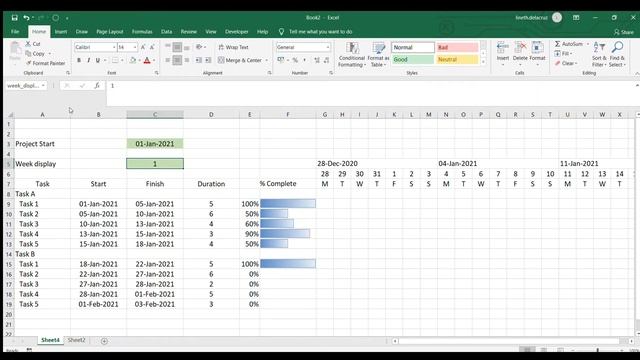640x360 pixels.
Task: Open the Developer ribbon tab
Action: [x=237, y=31]
